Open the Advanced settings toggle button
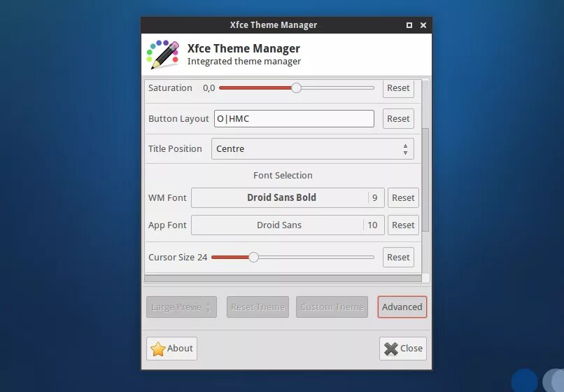 (402, 307)
